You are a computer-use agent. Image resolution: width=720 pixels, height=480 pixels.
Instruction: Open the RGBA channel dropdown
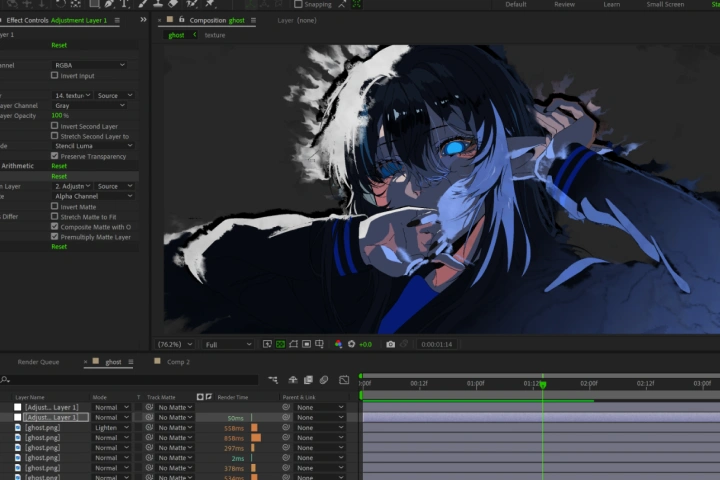90,65
